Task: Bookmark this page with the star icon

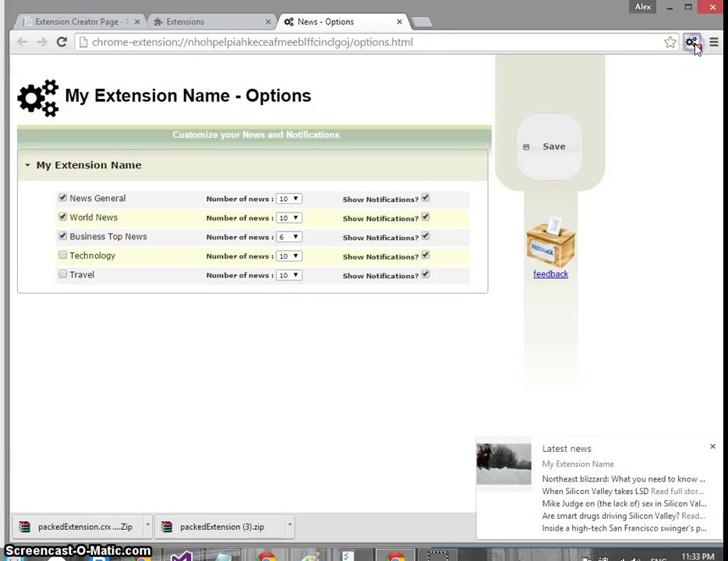Action: click(670, 42)
